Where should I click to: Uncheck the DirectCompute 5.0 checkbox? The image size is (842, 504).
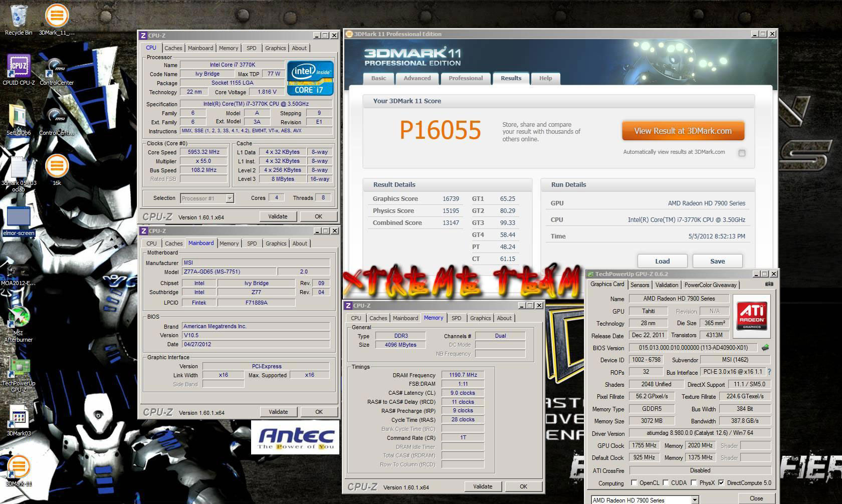point(721,483)
